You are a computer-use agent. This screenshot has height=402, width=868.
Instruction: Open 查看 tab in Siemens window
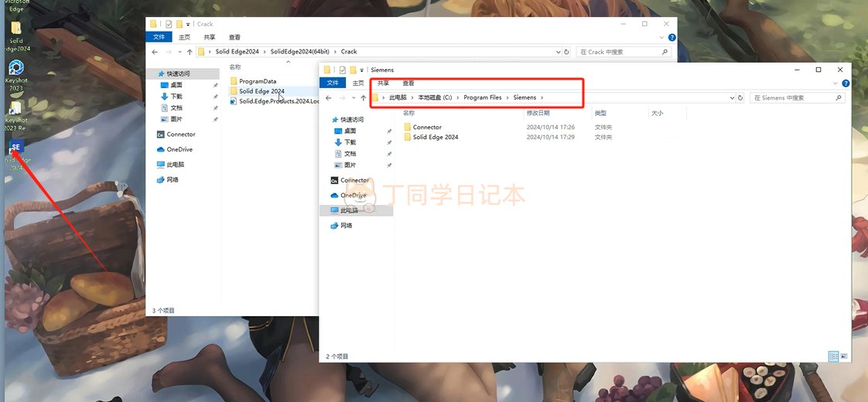[x=408, y=83]
